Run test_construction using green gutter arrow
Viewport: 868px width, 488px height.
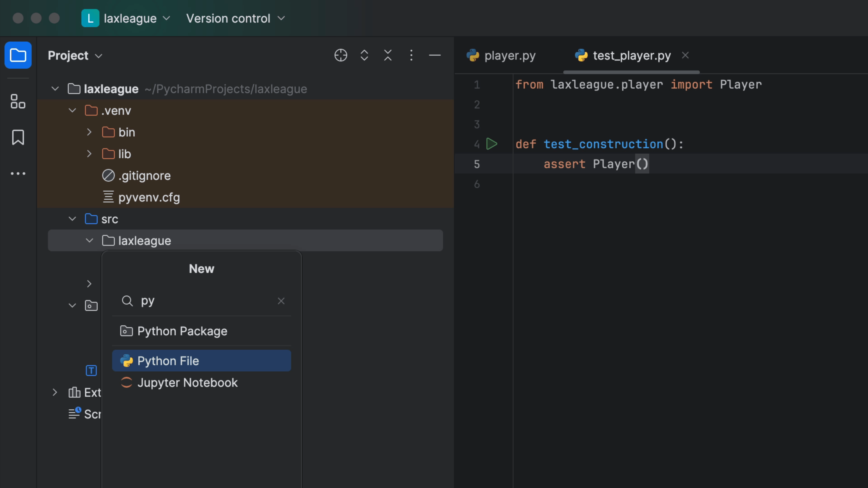(x=492, y=144)
